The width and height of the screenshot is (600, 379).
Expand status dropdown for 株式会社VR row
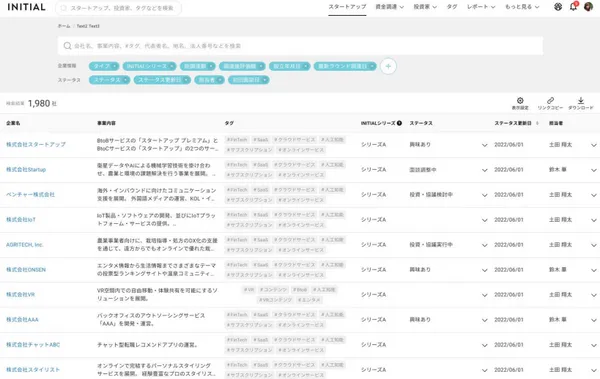pos(484,295)
